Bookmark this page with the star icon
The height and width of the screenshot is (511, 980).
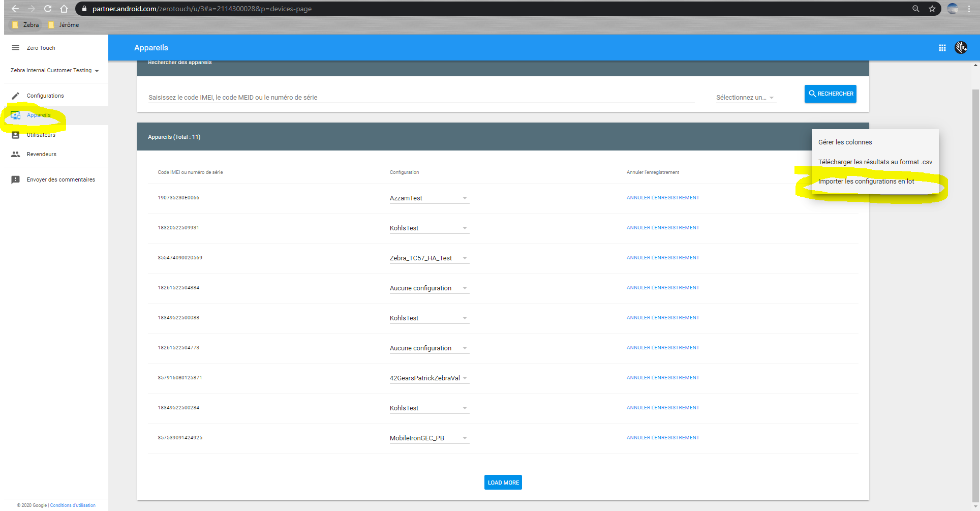click(932, 9)
